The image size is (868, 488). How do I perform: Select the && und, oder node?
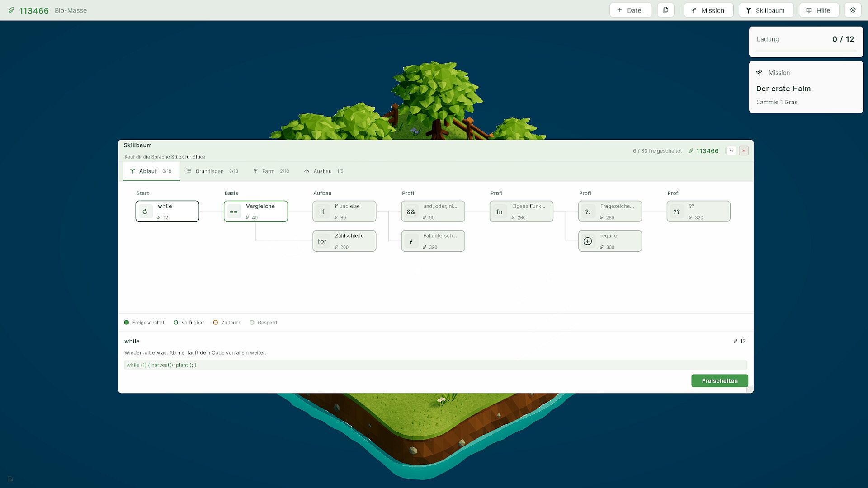click(x=433, y=211)
